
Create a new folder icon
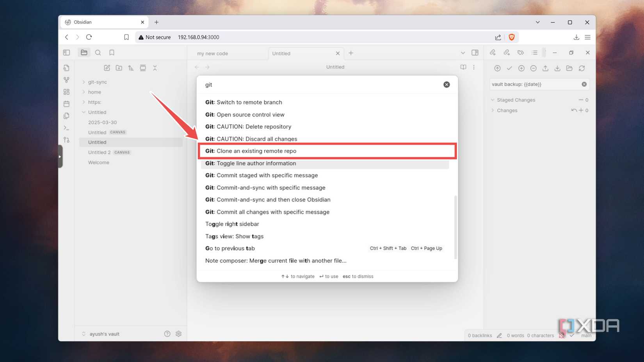(x=119, y=68)
